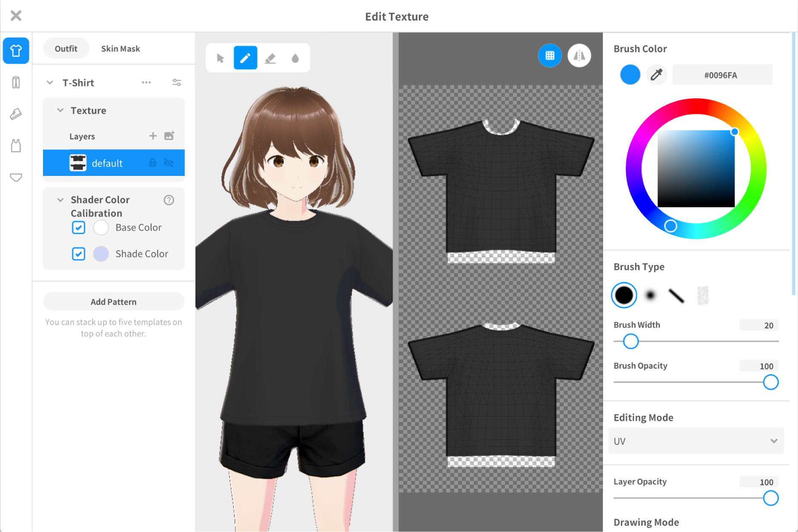
Task: Import an image as layer
Action: coord(169,136)
